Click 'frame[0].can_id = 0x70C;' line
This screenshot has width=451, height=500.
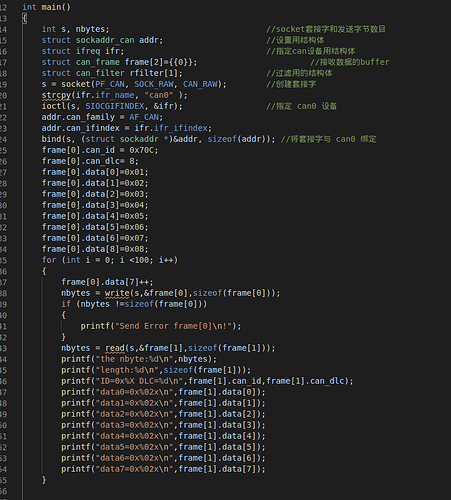[100, 150]
